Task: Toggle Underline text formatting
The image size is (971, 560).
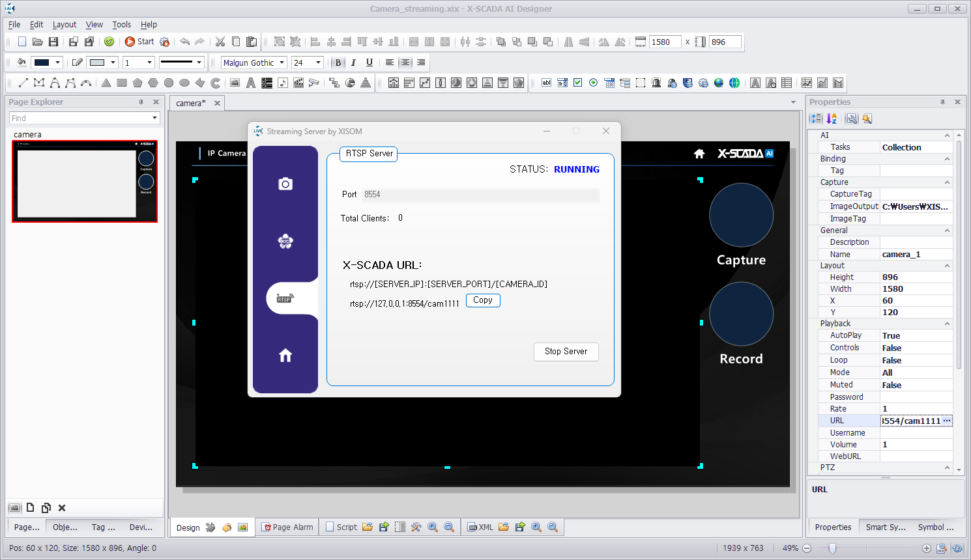Action: click(369, 63)
